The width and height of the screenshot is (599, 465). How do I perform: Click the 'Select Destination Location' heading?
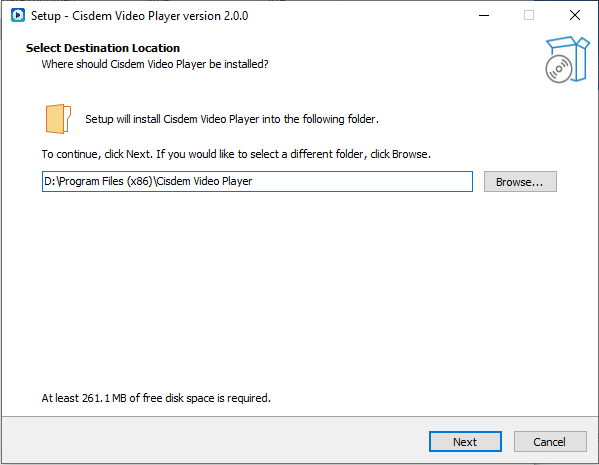click(103, 48)
